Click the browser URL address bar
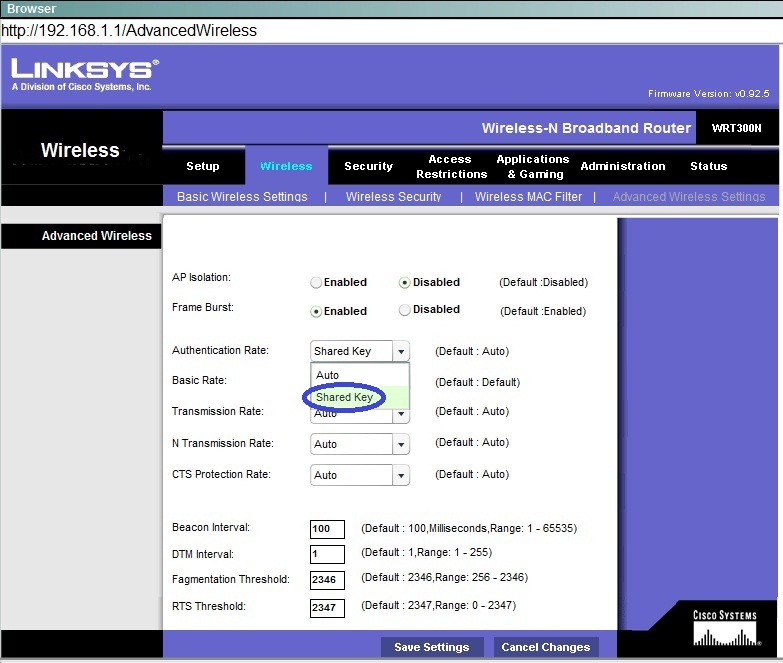The width and height of the screenshot is (783, 663). [x=392, y=30]
